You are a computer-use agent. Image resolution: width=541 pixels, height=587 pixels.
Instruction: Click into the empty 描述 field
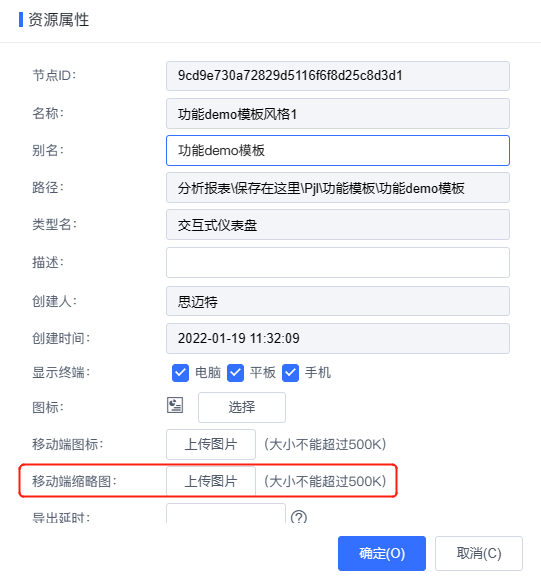click(x=338, y=262)
